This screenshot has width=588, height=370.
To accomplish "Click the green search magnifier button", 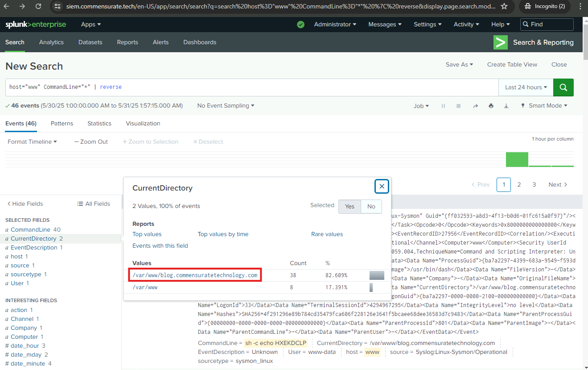I will [563, 87].
